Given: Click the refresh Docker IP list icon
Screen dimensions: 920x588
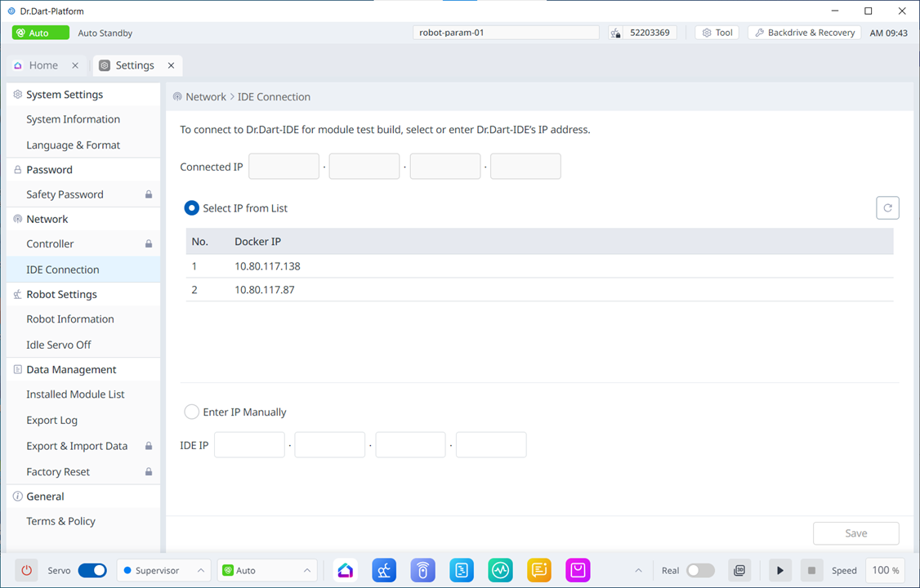Looking at the screenshot, I should (x=887, y=207).
